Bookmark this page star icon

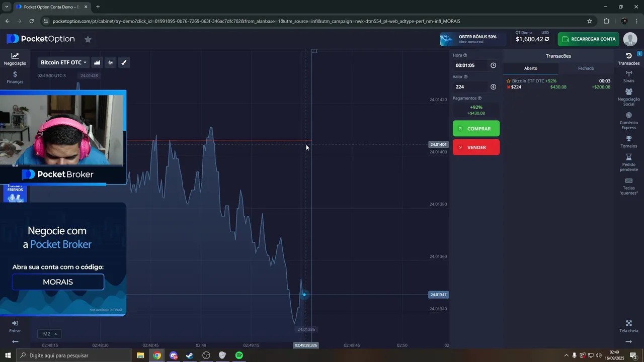[590, 21]
